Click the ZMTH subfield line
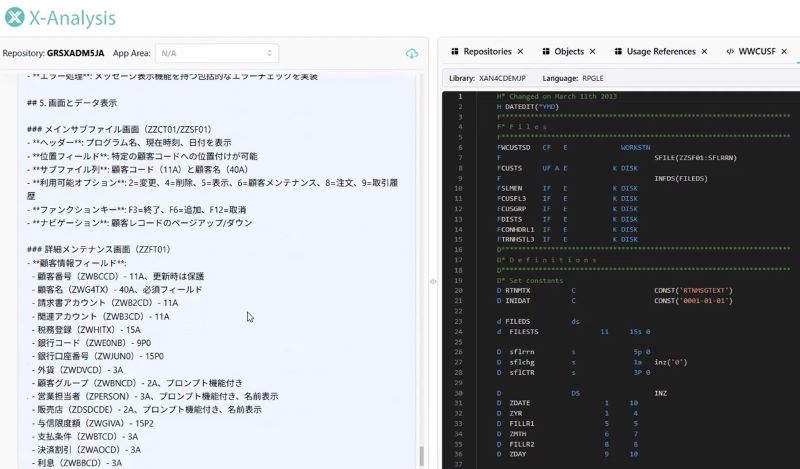Viewport: 800px width, 469px height. 567,434
